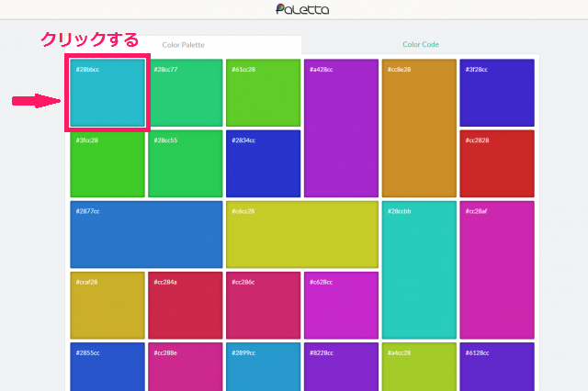Click the orange #cc8e28 color tile

click(419, 128)
